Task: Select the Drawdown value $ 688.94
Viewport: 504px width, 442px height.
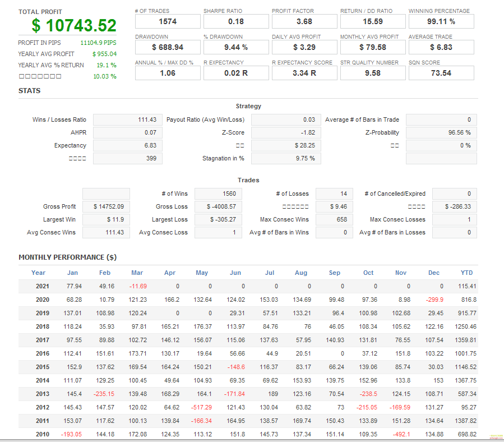Action: 168,47
